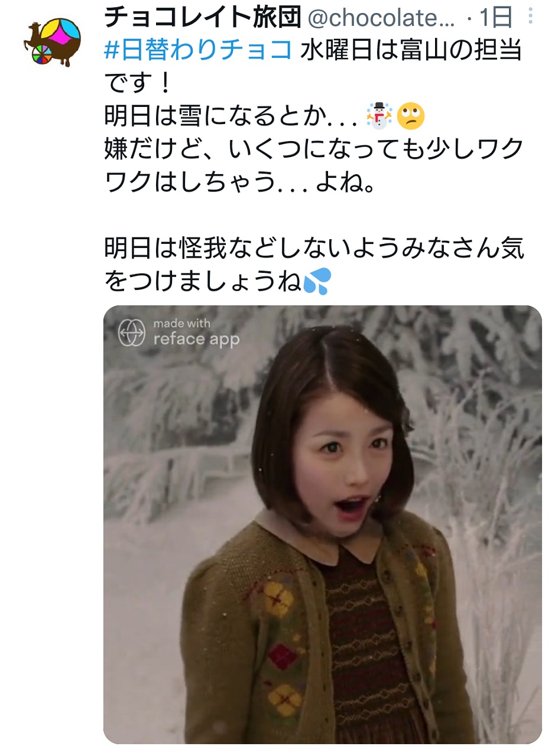Screen dimensions: 558x756
Task: Click the blue sweat droplets emoji
Action: (317, 282)
